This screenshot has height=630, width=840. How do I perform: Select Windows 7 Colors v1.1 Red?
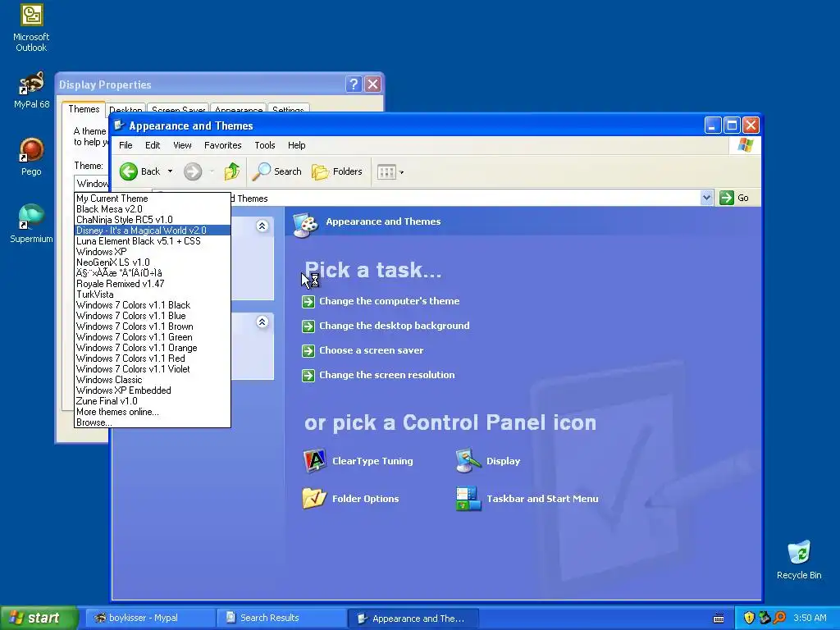pos(153,358)
